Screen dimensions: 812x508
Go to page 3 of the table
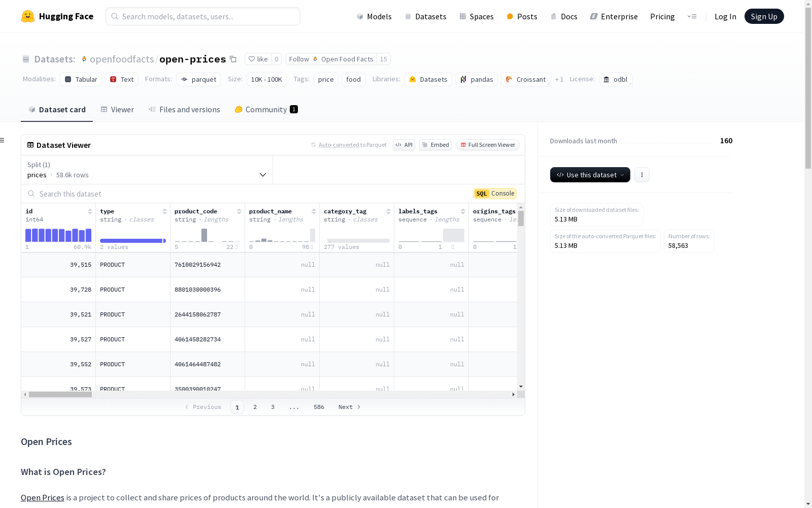pyautogui.click(x=273, y=407)
